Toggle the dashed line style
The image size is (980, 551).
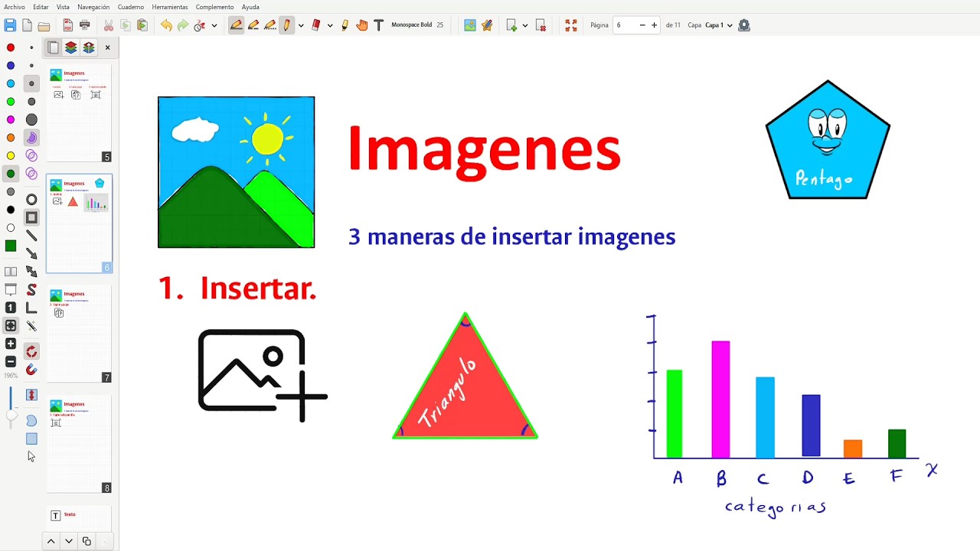click(x=253, y=25)
